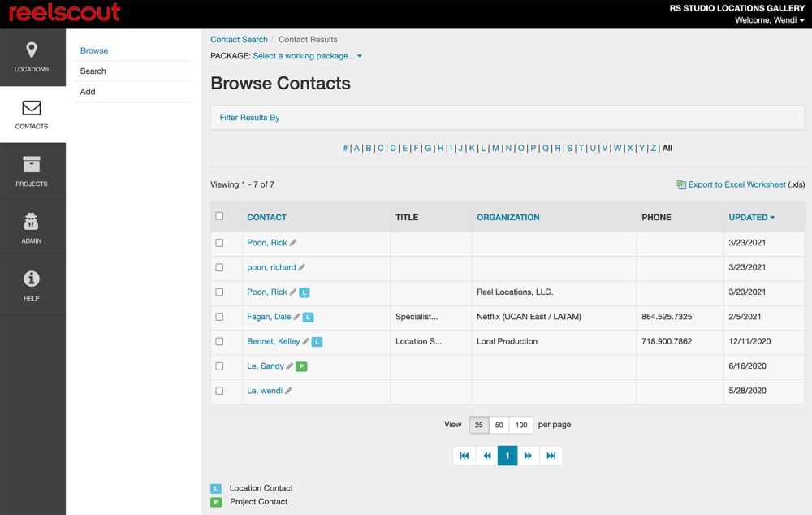
Task: Open the Select a working package dropdown
Action: click(x=307, y=56)
